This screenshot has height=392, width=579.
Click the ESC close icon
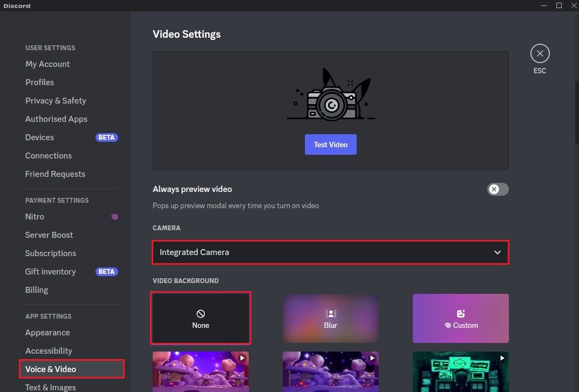540,53
